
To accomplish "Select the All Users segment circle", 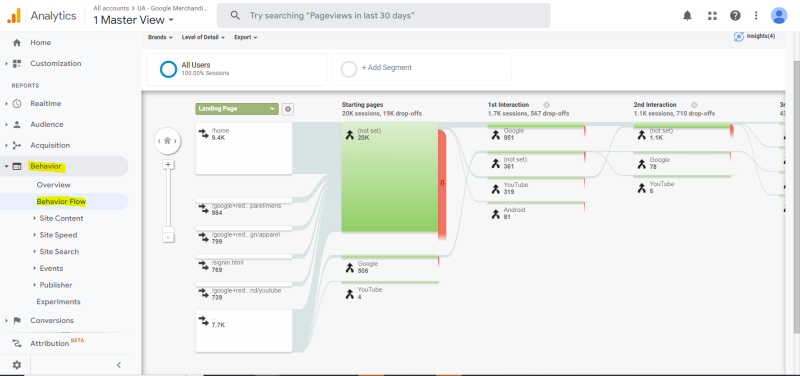I will click(x=168, y=69).
